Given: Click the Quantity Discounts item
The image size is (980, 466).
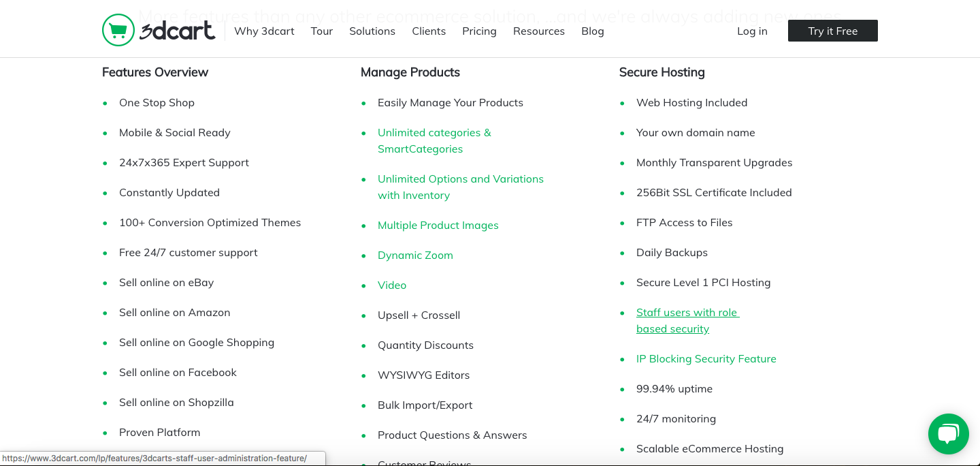Looking at the screenshot, I should tap(425, 345).
